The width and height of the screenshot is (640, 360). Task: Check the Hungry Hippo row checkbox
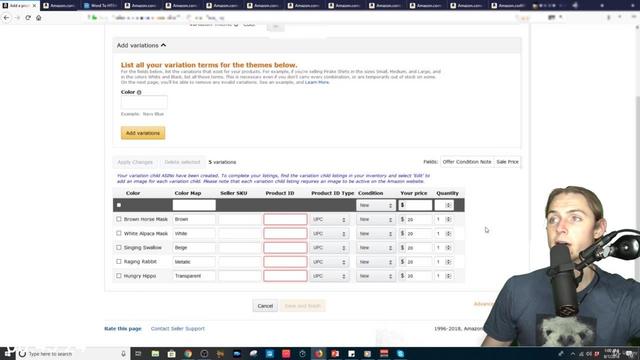119,276
